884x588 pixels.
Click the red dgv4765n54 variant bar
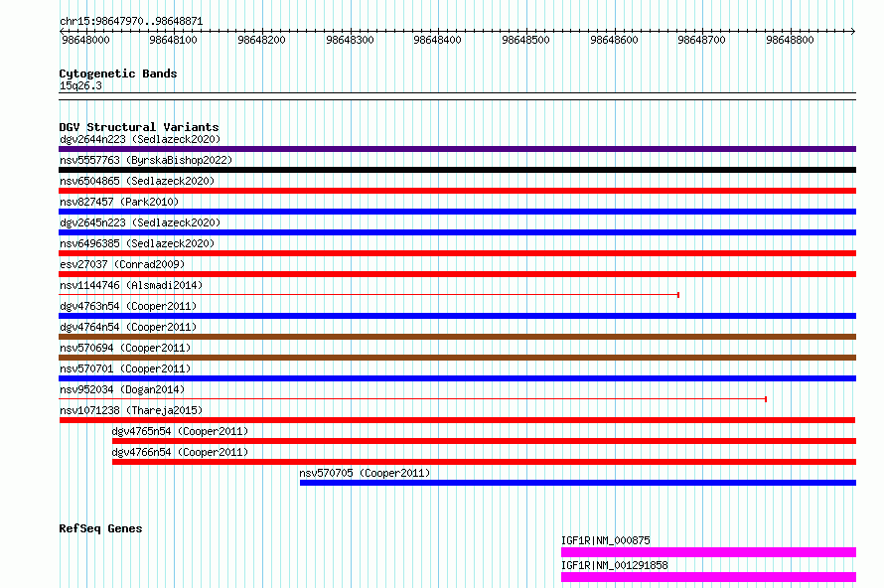click(485, 441)
